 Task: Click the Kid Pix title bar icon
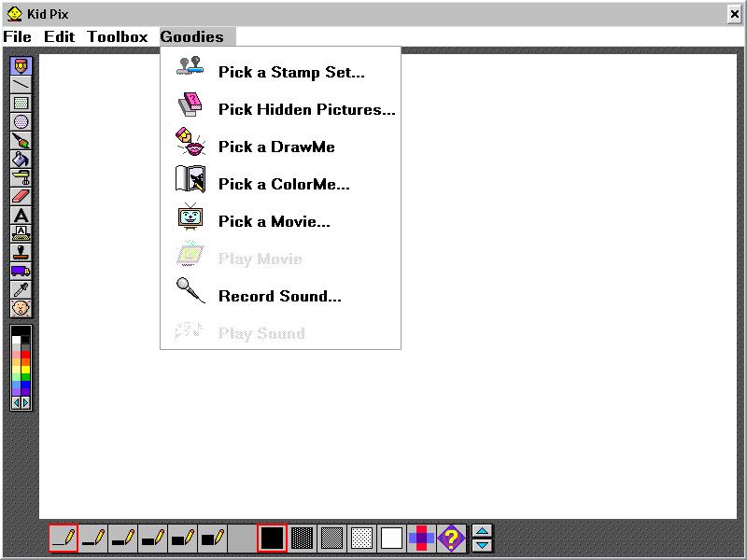click(15, 14)
